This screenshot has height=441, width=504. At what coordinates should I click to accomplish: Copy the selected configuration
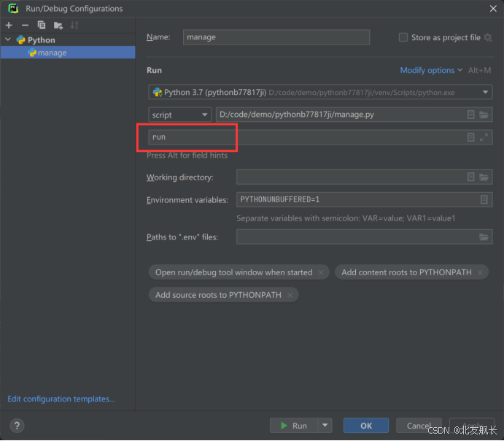(x=42, y=25)
